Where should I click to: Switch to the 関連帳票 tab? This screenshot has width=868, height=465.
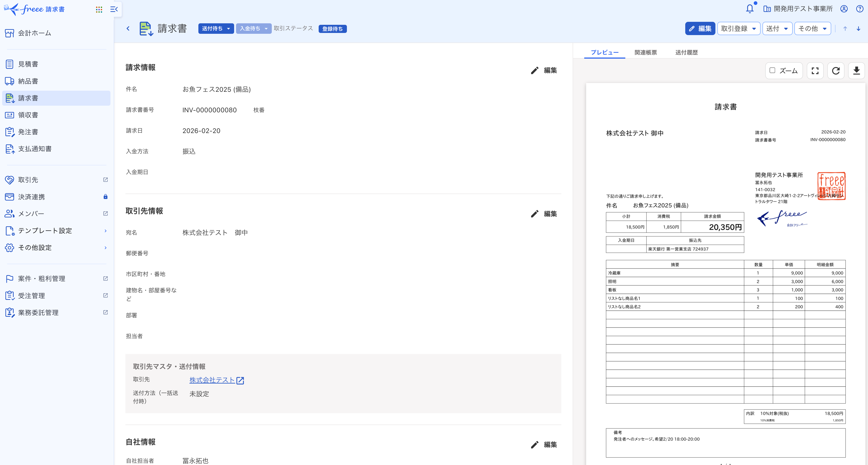coord(645,52)
